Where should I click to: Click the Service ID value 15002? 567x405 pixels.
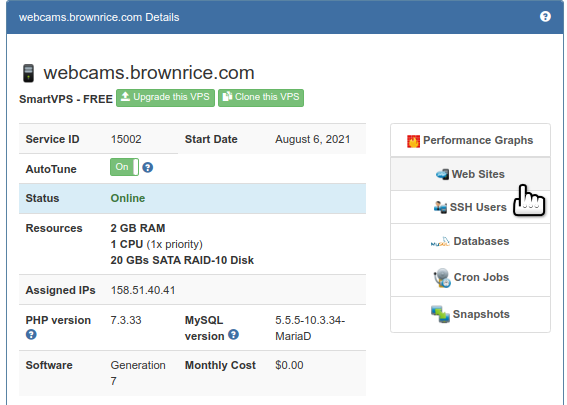click(x=126, y=139)
